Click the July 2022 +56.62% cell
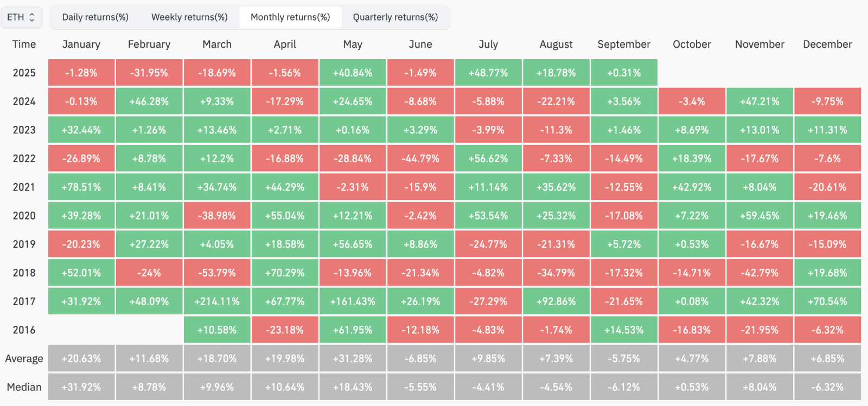The height and width of the screenshot is (406, 868). [x=488, y=158]
